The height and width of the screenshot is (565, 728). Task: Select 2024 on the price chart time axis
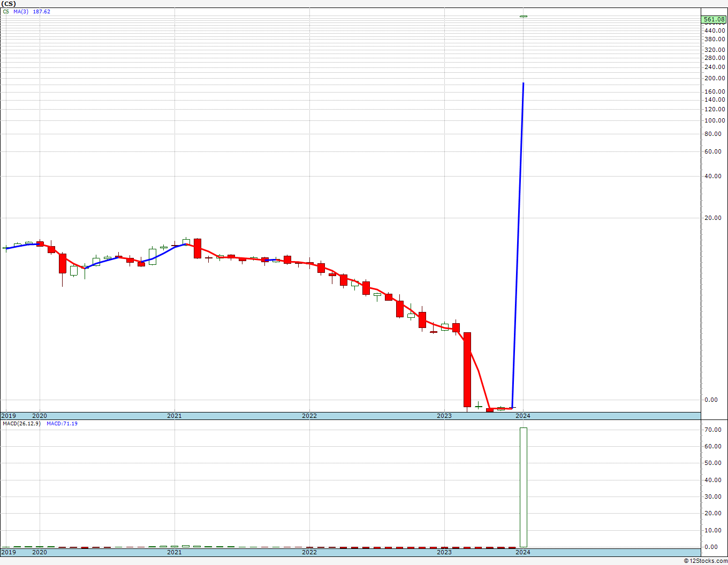[523, 416]
